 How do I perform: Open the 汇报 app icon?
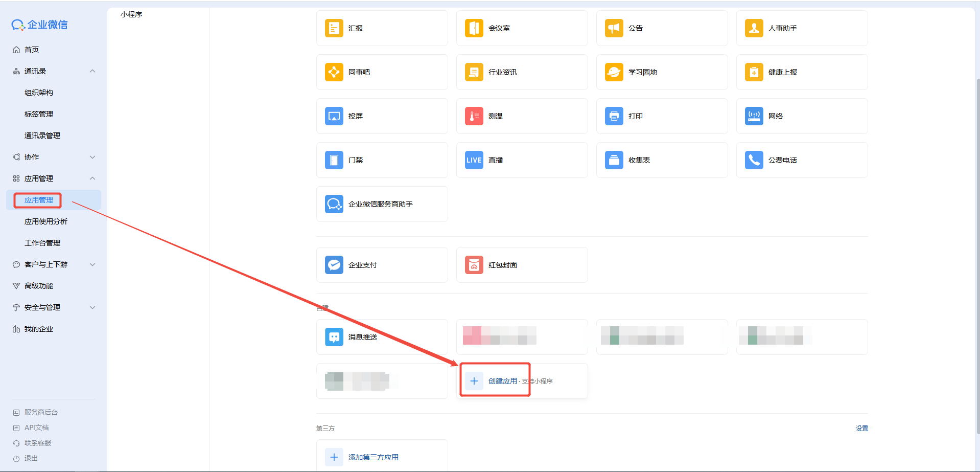(334, 28)
